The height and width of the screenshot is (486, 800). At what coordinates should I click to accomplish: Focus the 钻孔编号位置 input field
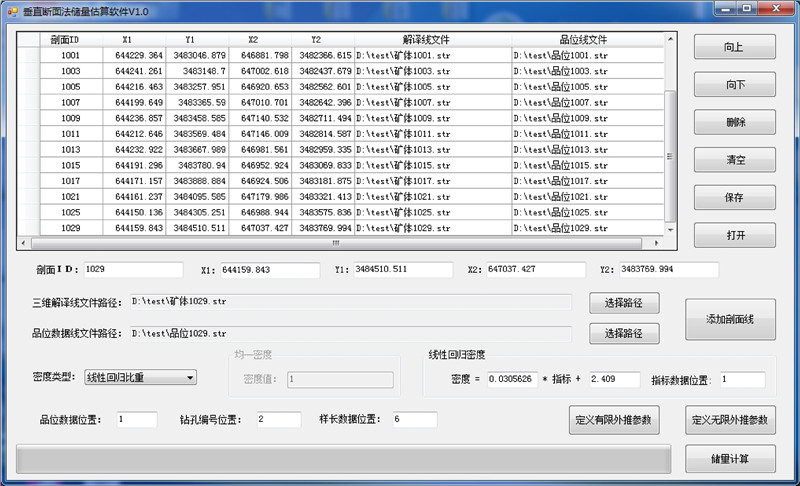[x=276, y=420]
